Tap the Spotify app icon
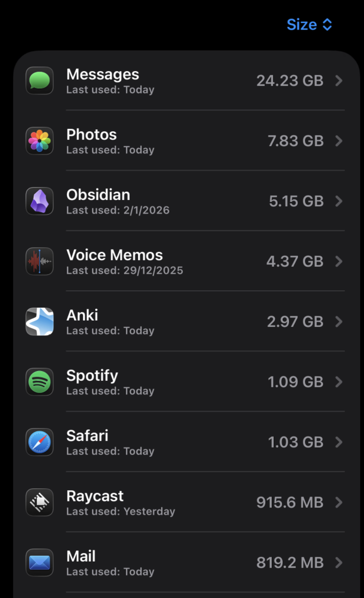This screenshot has width=364, height=598. point(39,382)
